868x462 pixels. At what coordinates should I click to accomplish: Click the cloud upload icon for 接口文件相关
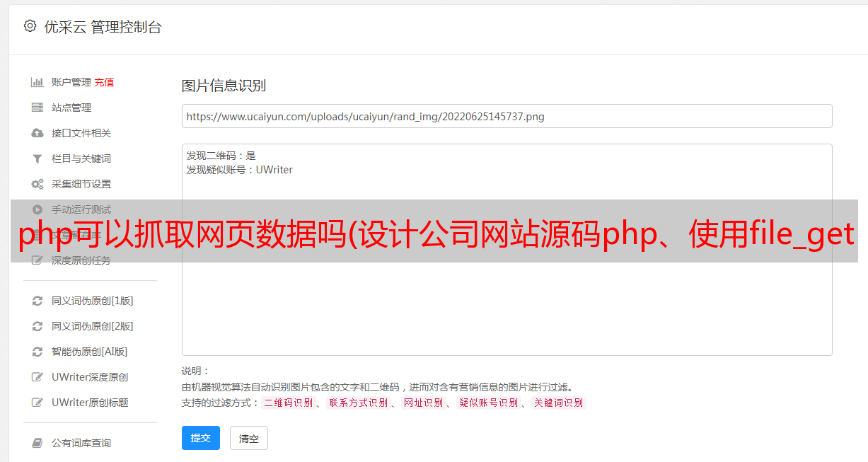coord(37,133)
